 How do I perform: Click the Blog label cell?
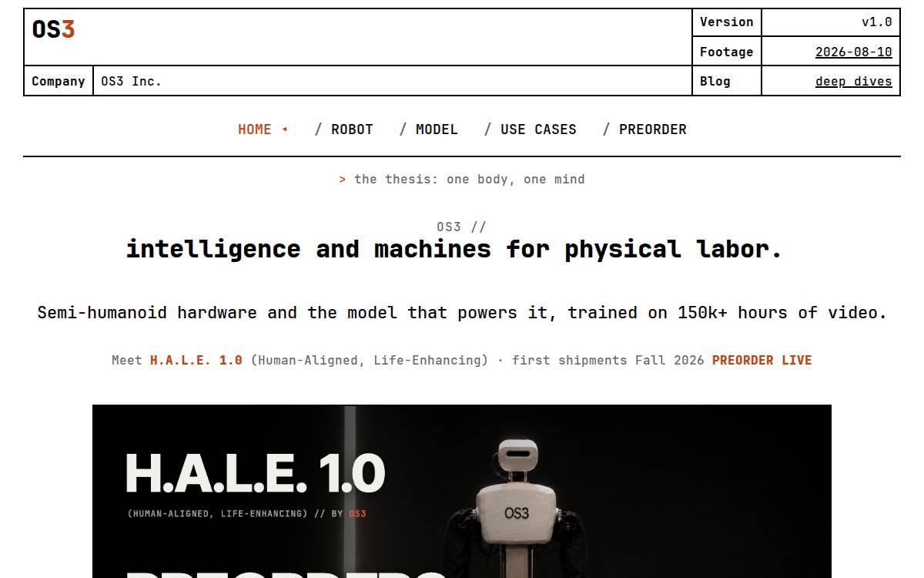click(727, 81)
